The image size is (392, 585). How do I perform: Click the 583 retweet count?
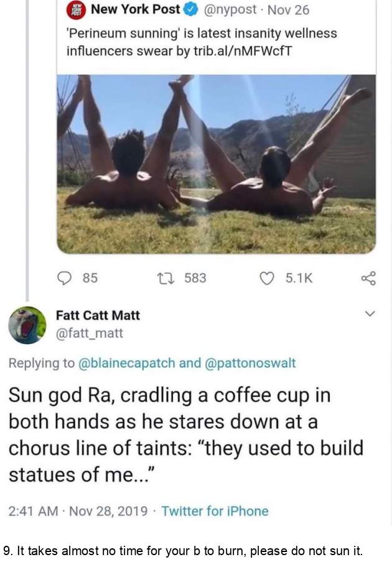tap(195, 278)
